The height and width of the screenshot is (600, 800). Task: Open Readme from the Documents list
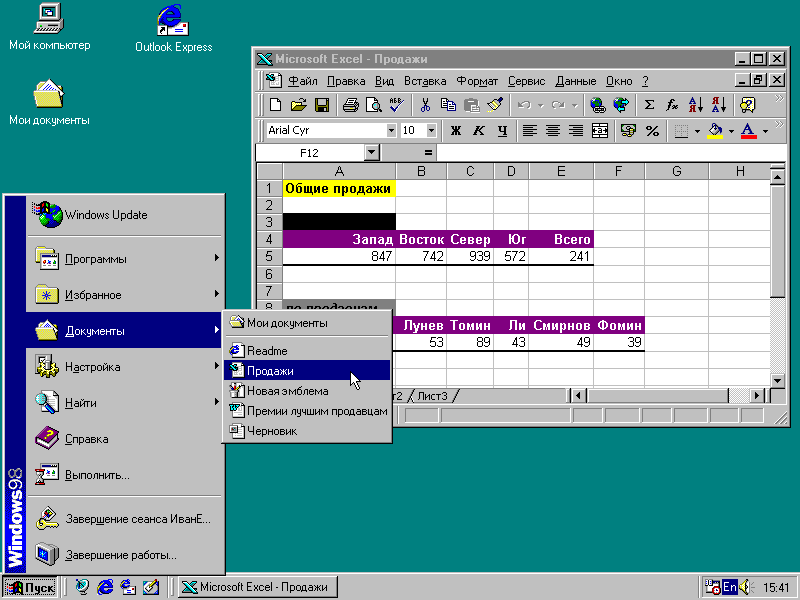click(x=307, y=351)
